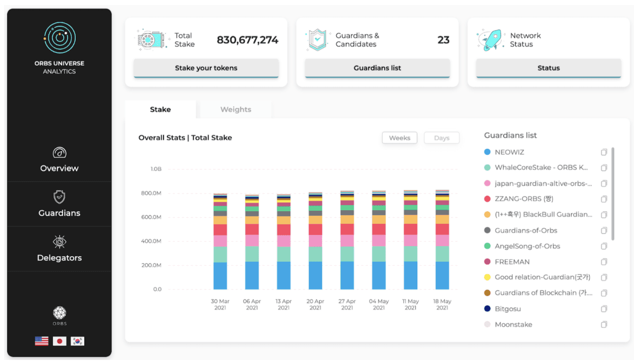
Task: Toggle WhaleCoreStake teal legend dot
Action: point(487,168)
